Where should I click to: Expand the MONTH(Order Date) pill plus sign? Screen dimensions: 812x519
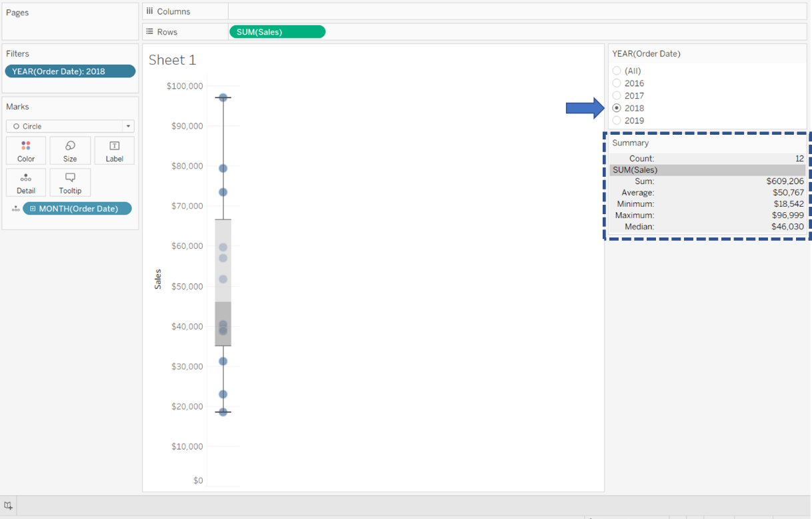coord(33,209)
